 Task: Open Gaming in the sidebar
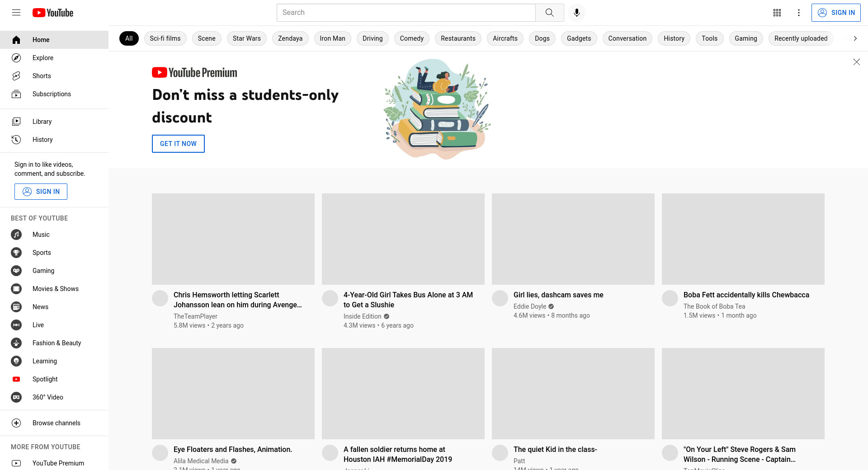coord(54,271)
